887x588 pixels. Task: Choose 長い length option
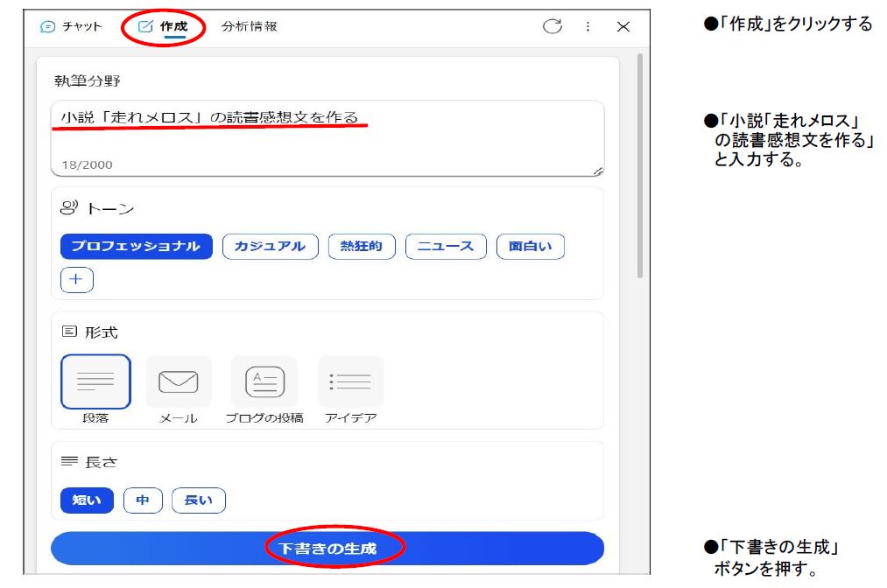pos(199,500)
